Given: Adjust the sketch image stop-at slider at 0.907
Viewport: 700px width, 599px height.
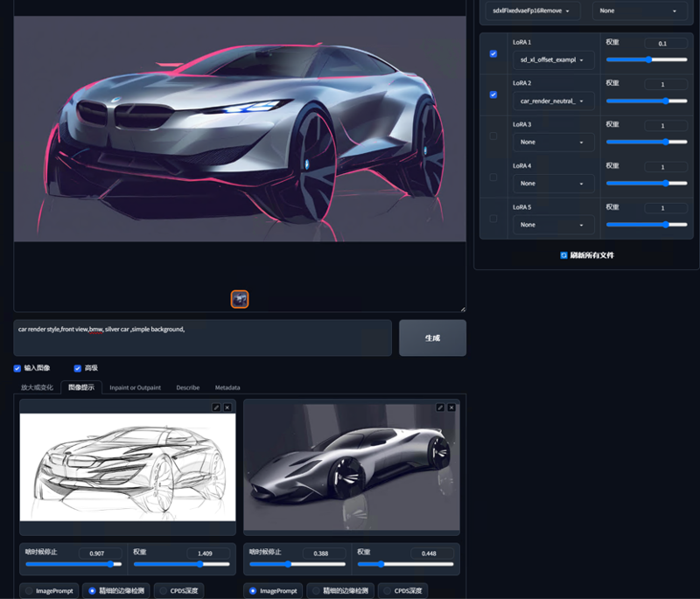Looking at the screenshot, I should pyautogui.click(x=73, y=564).
